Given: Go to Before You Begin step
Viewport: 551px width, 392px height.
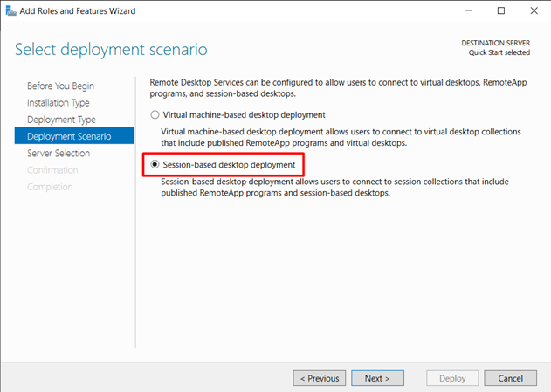Looking at the screenshot, I should pyautogui.click(x=60, y=86).
